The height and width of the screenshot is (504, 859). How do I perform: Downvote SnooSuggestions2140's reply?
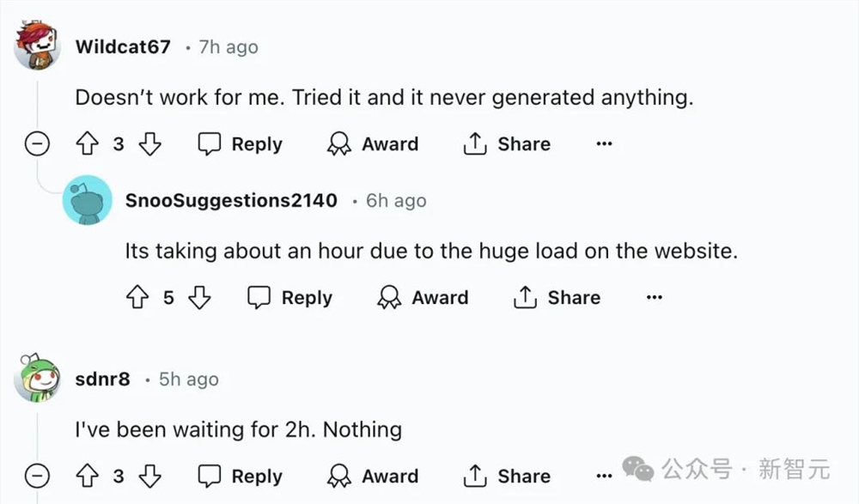(200, 298)
